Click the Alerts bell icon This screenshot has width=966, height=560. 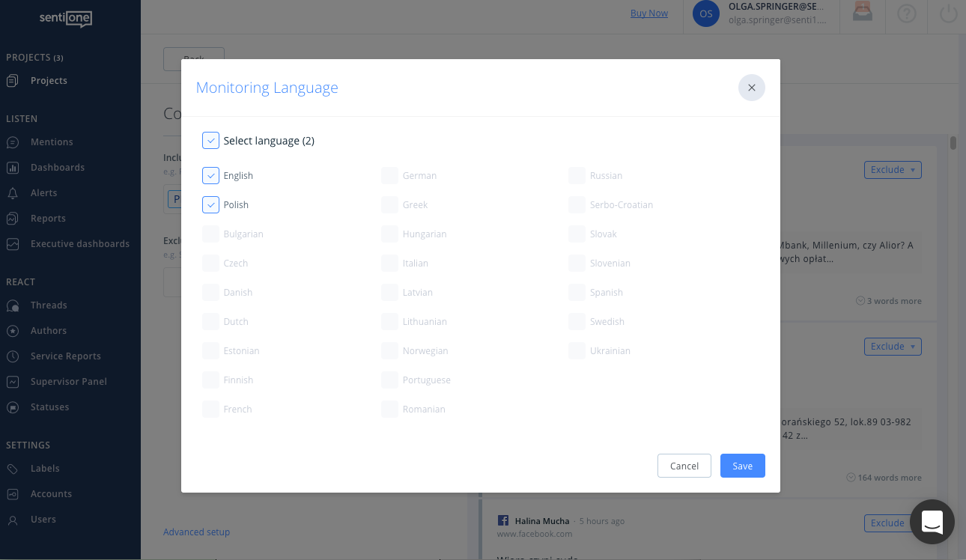pyautogui.click(x=13, y=193)
